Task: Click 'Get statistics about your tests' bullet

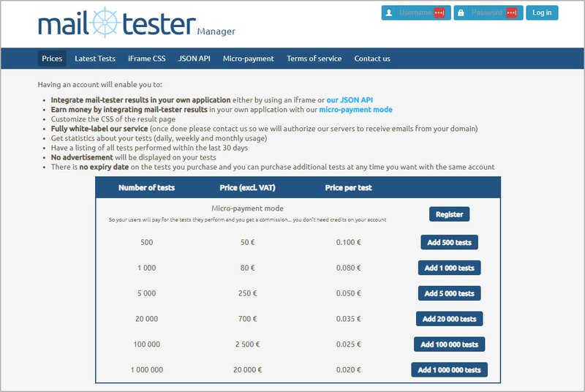Action: (159, 138)
